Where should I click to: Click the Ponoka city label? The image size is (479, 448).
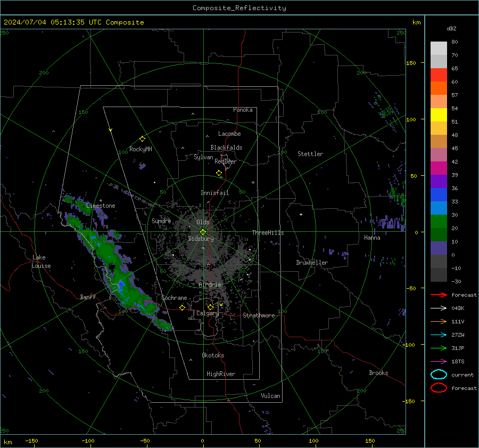point(243,110)
